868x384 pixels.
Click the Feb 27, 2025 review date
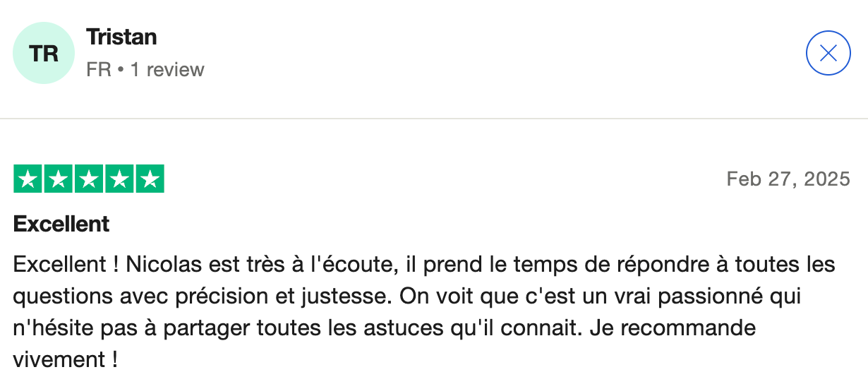788,179
